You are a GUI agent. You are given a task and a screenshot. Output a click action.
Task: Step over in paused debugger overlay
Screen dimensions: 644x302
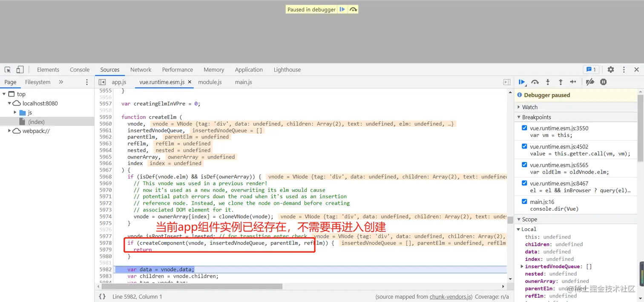coord(353,9)
